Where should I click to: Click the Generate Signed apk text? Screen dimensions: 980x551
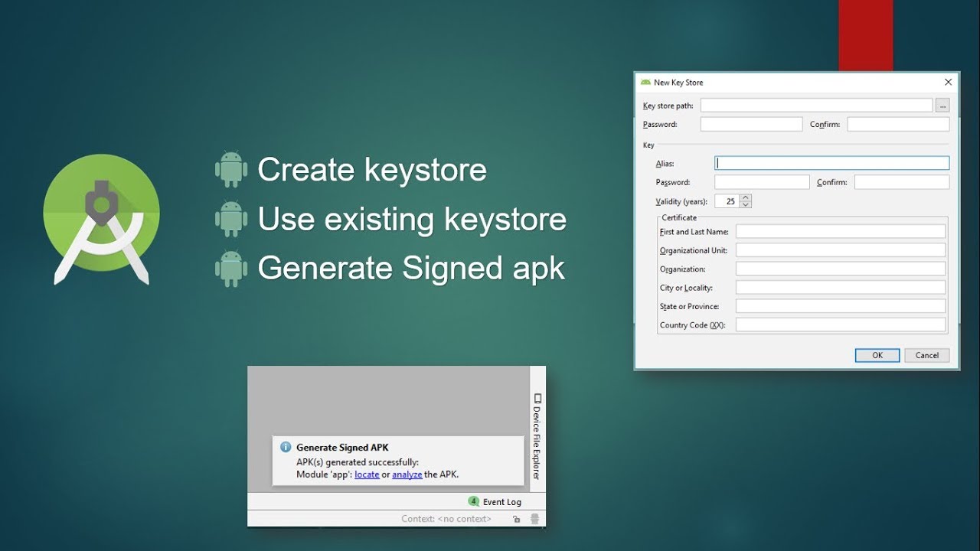412,269
